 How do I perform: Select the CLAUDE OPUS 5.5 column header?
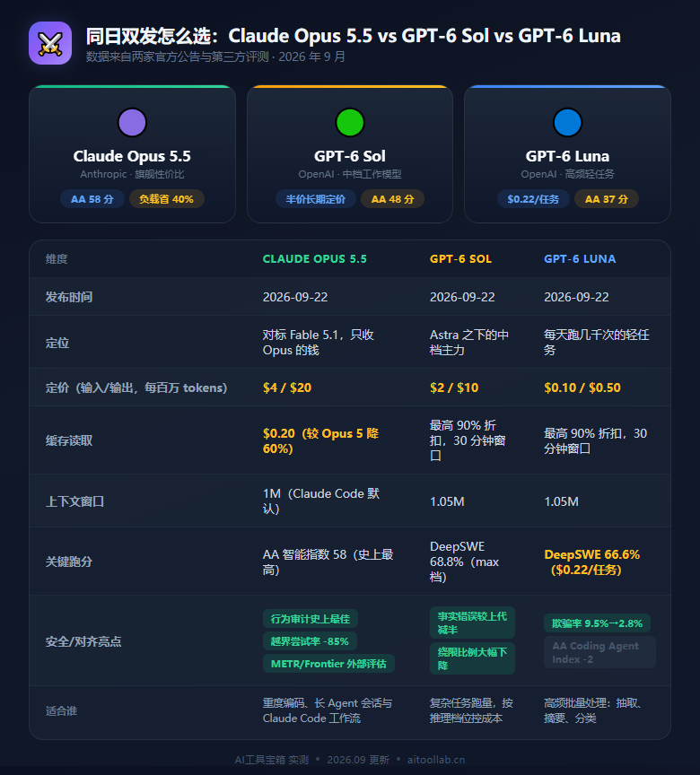point(315,259)
